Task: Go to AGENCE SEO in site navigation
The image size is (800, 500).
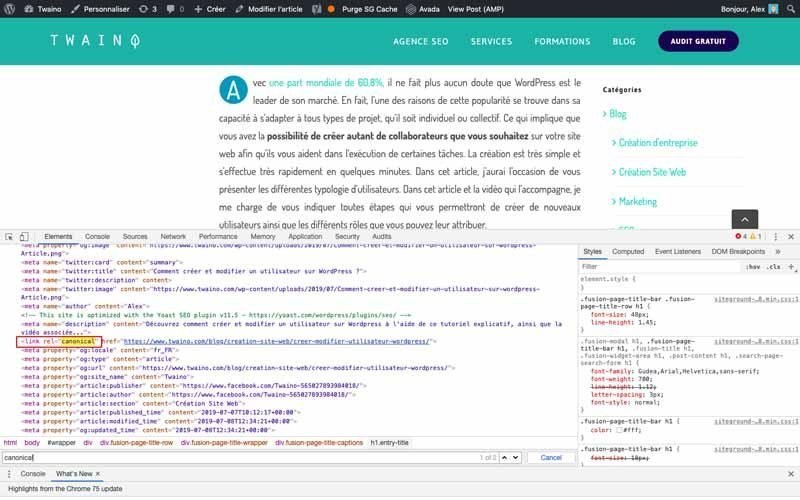Action: pos(420,41)
